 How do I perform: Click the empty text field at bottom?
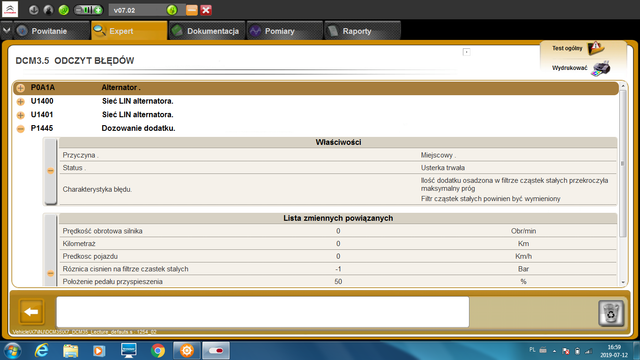(262, 312)
